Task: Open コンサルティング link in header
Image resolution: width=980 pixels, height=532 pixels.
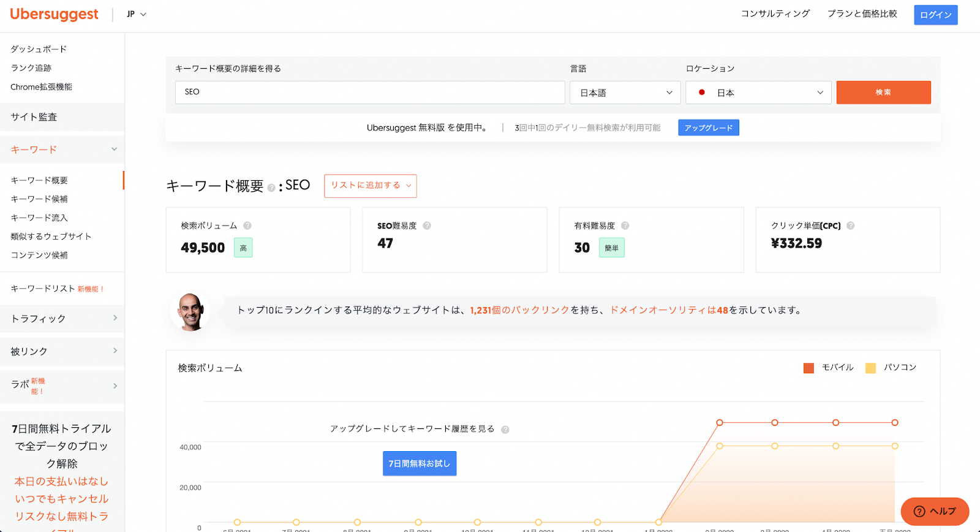Action: [x=775, y=13]
